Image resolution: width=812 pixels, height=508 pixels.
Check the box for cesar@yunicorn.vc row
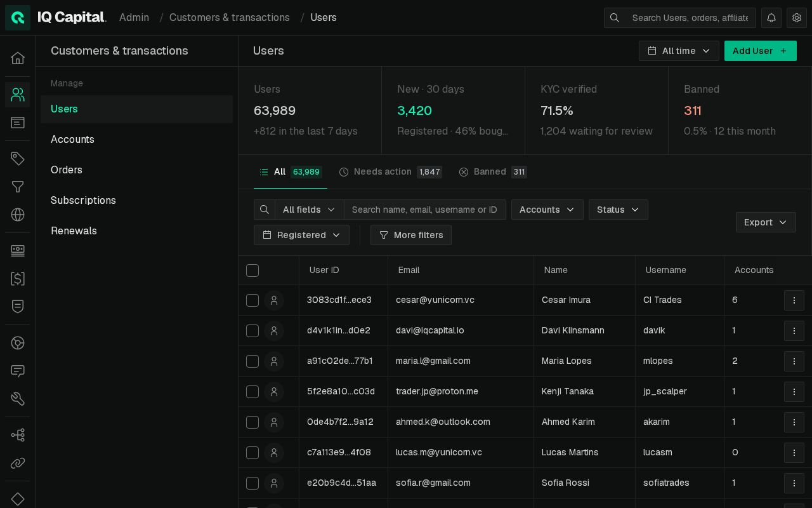point(252,300)
